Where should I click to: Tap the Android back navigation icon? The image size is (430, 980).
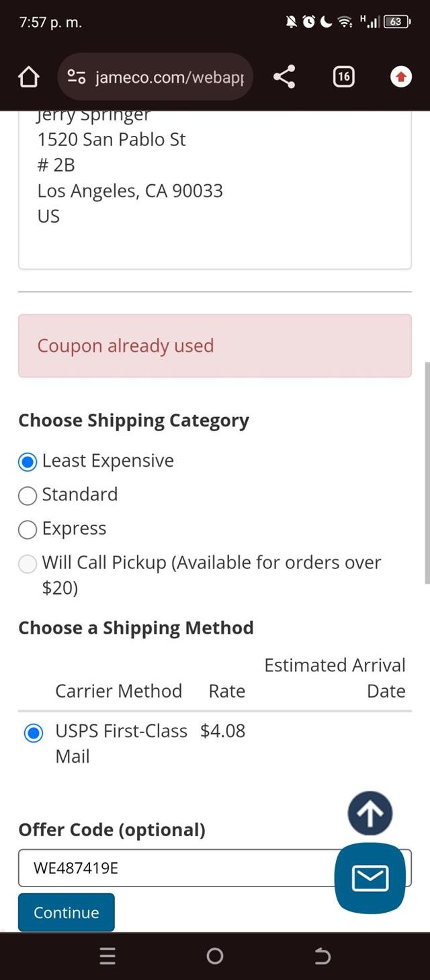pos(322,956)
